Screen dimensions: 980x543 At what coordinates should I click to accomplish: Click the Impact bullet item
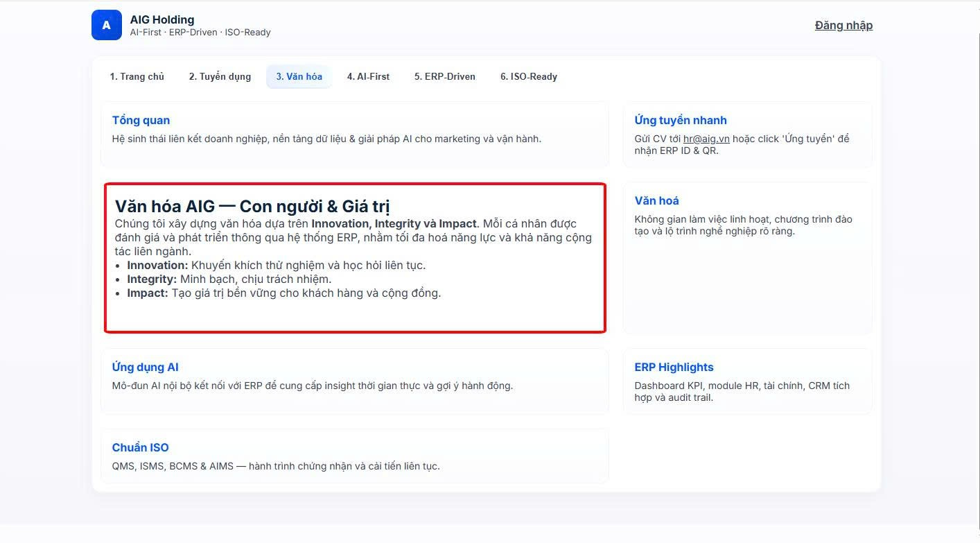[283, 293]
